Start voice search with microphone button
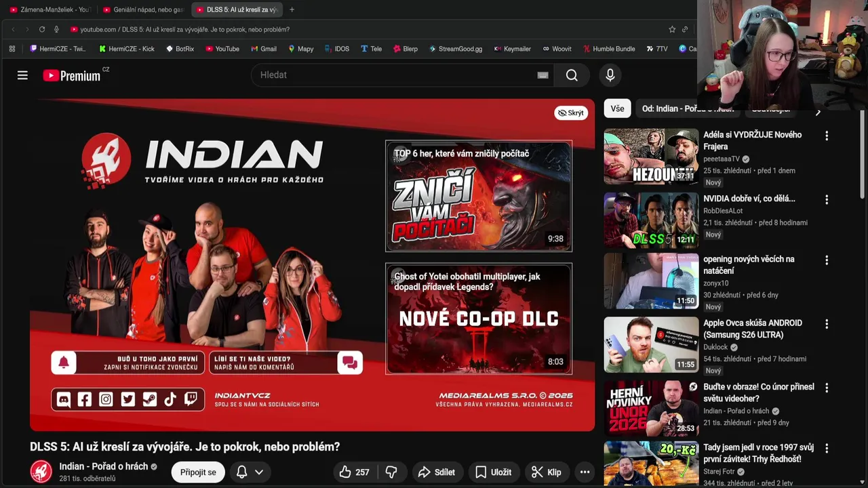The image size is (868, 488). pyautogui.click(x=610, y=75)
